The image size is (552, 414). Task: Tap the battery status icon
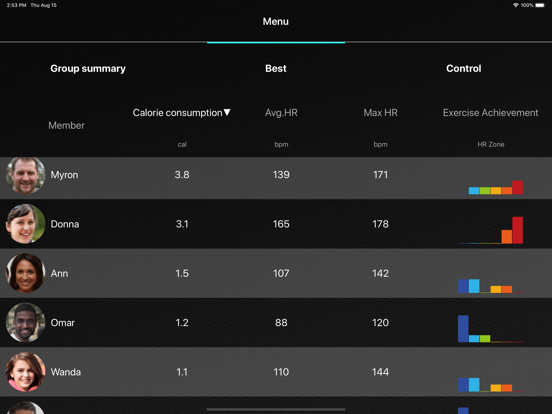[x=540, y=5]
